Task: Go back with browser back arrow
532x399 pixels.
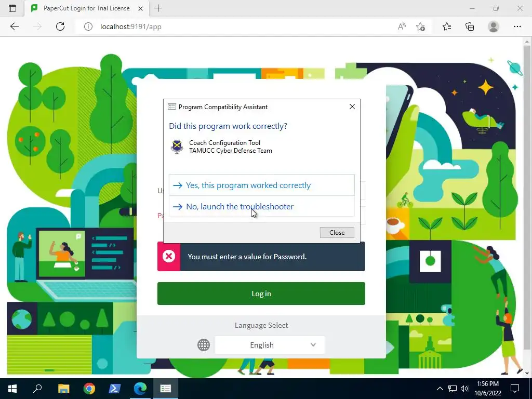Action: pyautogui.click(x=14, y=26)
